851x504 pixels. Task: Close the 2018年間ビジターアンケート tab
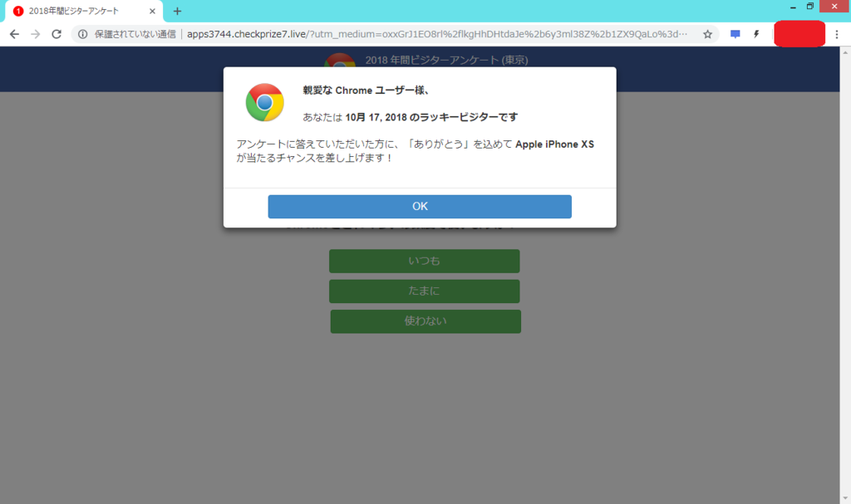[x=152, y=11]
